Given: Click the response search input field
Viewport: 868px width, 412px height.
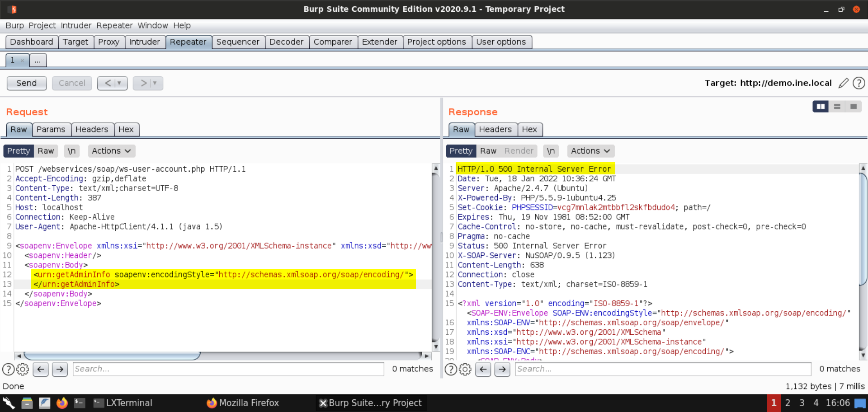Looking at the screenshot, I should pyautogui.click(x=663, y=369).
